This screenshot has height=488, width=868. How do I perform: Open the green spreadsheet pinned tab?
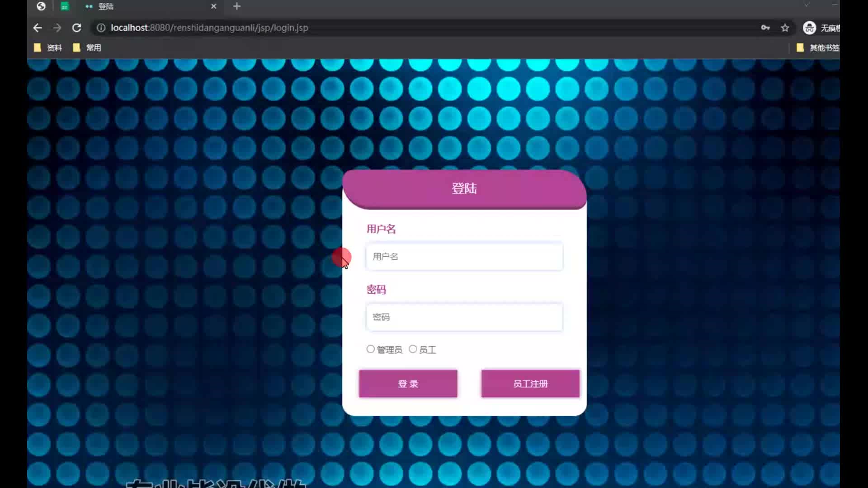(x=65, y=6)
